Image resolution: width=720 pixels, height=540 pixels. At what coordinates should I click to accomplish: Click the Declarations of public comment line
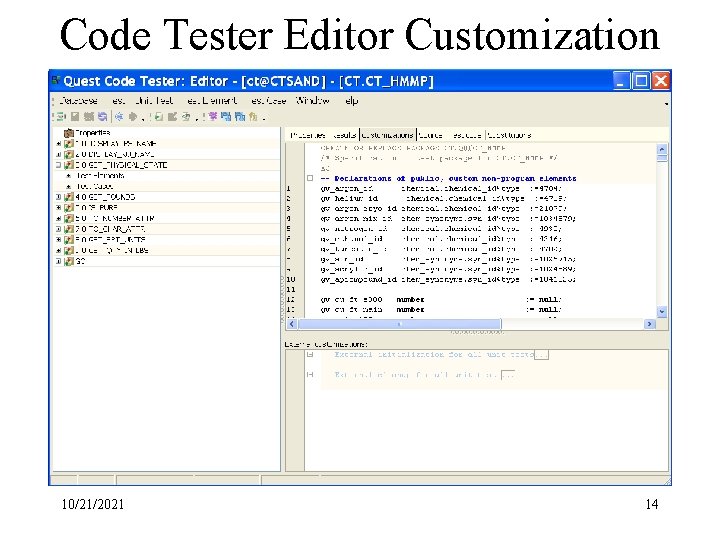(448, 178)
